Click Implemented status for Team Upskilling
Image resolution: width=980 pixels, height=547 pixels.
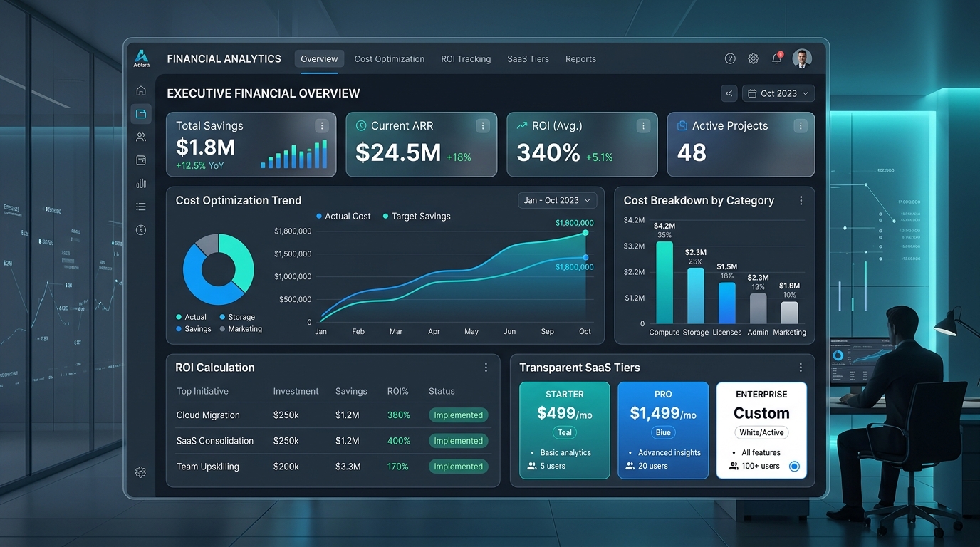click(458, 467)
